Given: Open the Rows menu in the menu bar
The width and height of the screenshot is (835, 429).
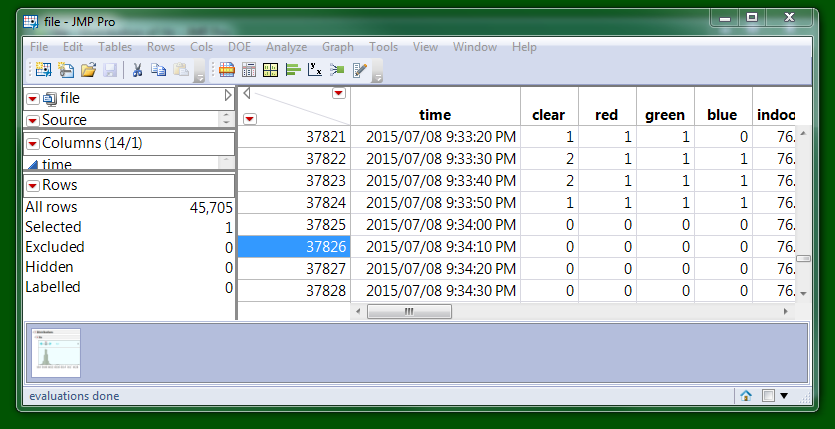Looking at the screenshot, I should point(161,47).
